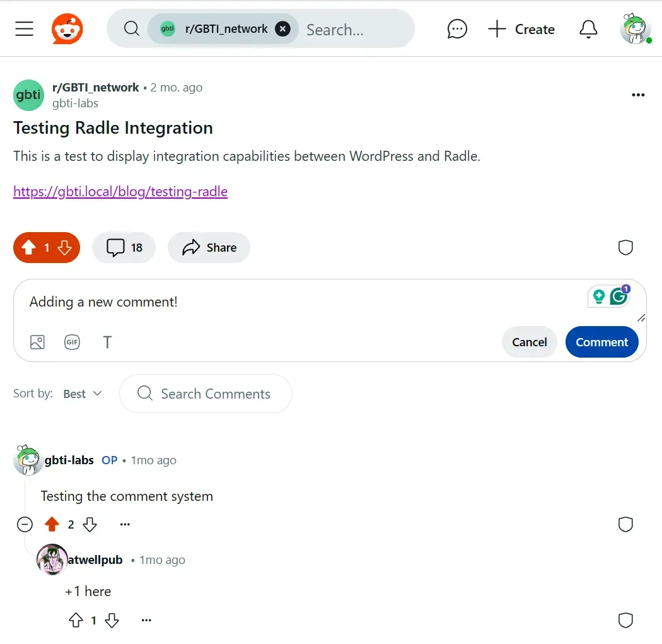Open Grammarly suggestions in comment box
Image resolution: width=662 pixels, height=644 pixels.
619,296
